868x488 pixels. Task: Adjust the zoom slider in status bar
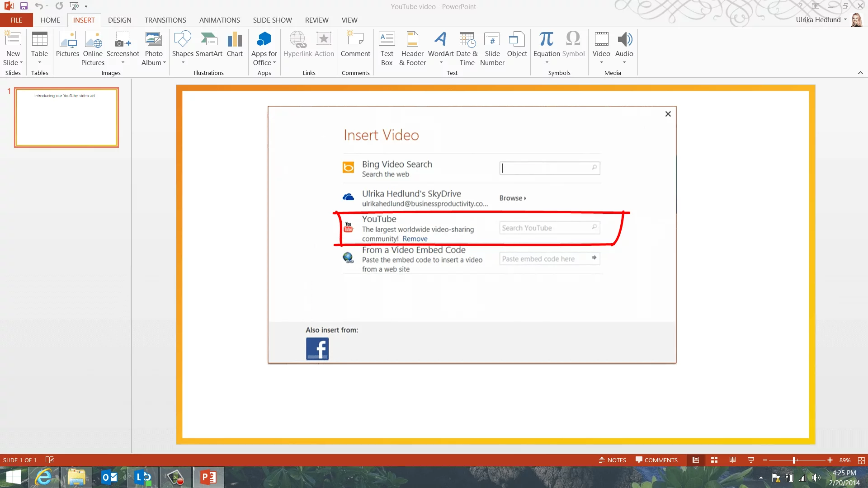click(x=794, y=460)
